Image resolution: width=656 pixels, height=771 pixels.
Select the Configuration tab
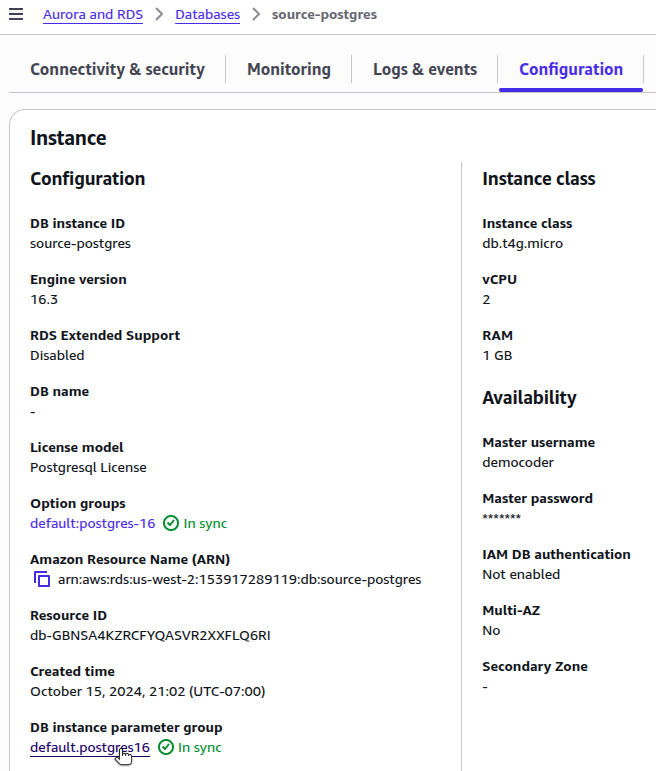pos(570,69)
